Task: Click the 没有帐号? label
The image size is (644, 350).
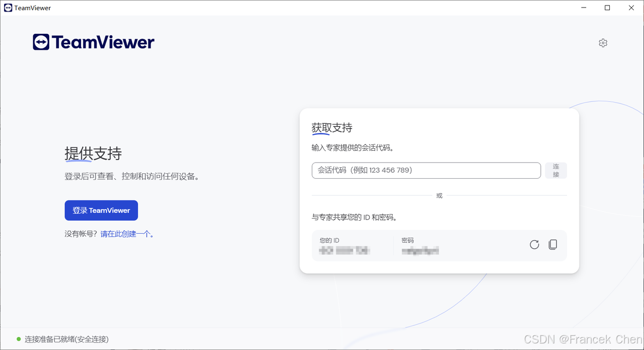Action: pyautogui.click(x=81, y=234)
